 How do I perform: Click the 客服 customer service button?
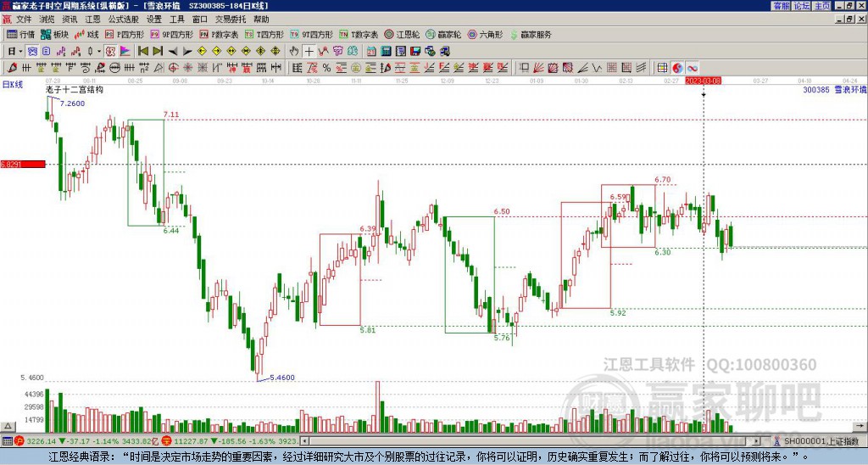coord(781,6)
